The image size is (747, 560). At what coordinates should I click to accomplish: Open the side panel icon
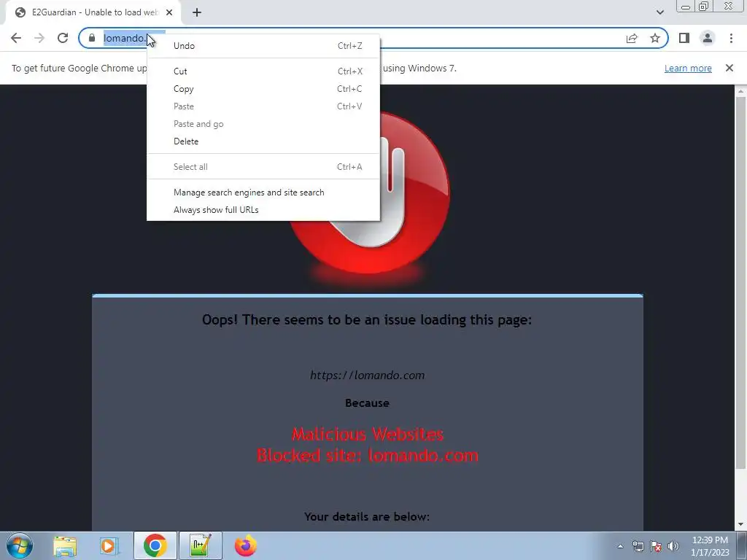pos(684,38)
